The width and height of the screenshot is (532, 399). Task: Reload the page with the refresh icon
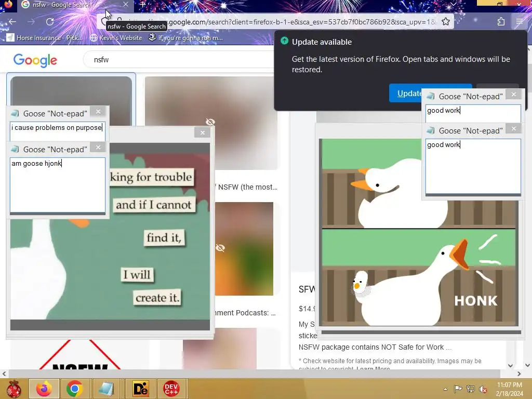[50, 22]
